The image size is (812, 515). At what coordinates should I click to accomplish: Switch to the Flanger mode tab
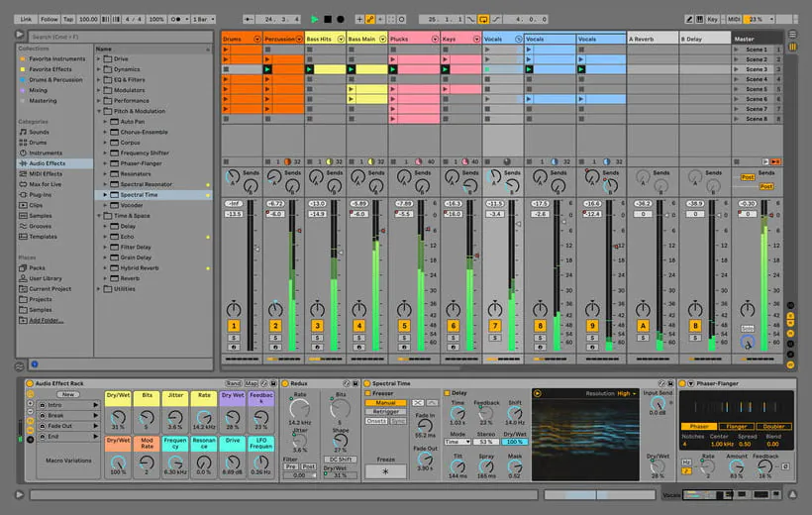[x=735, y=426]
